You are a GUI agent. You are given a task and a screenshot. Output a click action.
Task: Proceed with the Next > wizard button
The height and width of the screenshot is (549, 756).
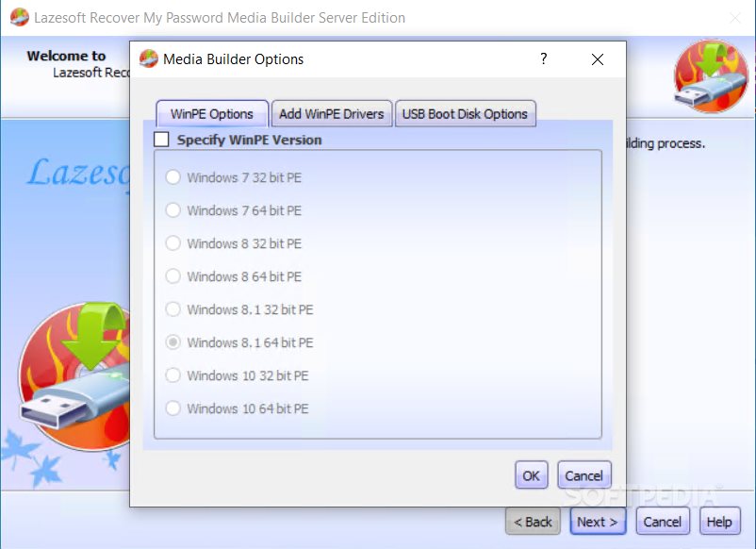pyautogui.click(x=598, y=522)
